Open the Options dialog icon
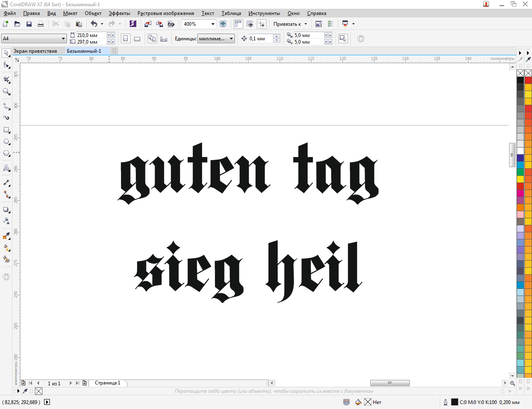The width and height of the screenshot is (532, 409). [330, 24]
